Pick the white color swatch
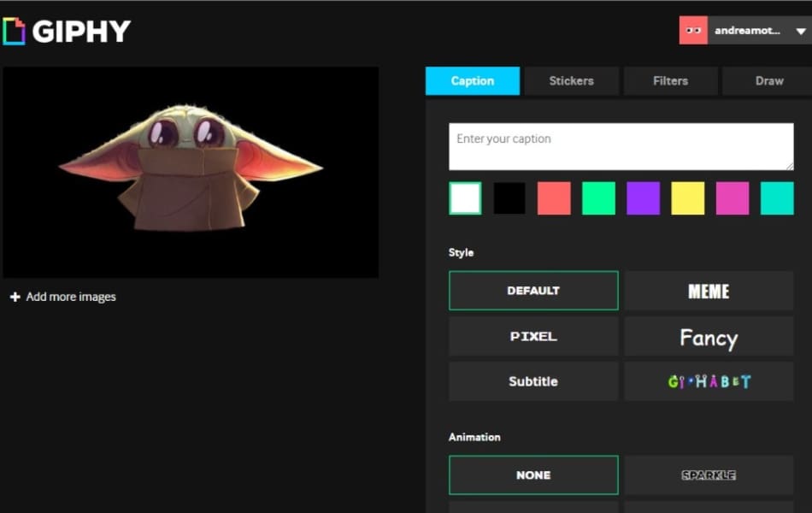This screenshot has height=513, width=812. 465,198
